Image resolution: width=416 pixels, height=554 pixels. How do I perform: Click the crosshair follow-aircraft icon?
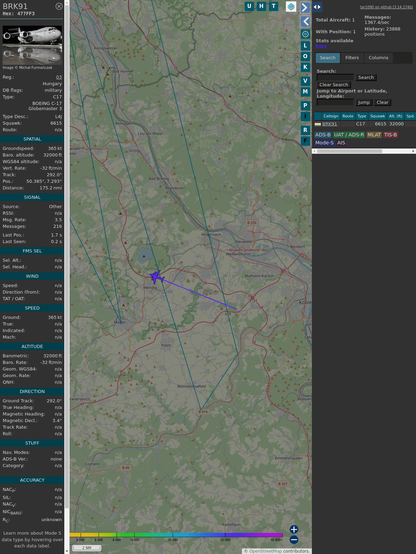point(305,34)
